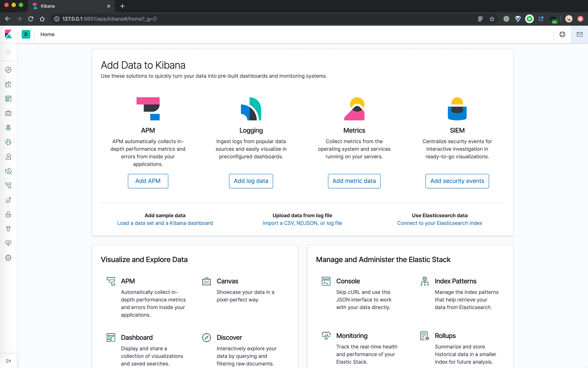
Task: Open Connect to your Elasticsearch index link
Action: coord(440,223)
